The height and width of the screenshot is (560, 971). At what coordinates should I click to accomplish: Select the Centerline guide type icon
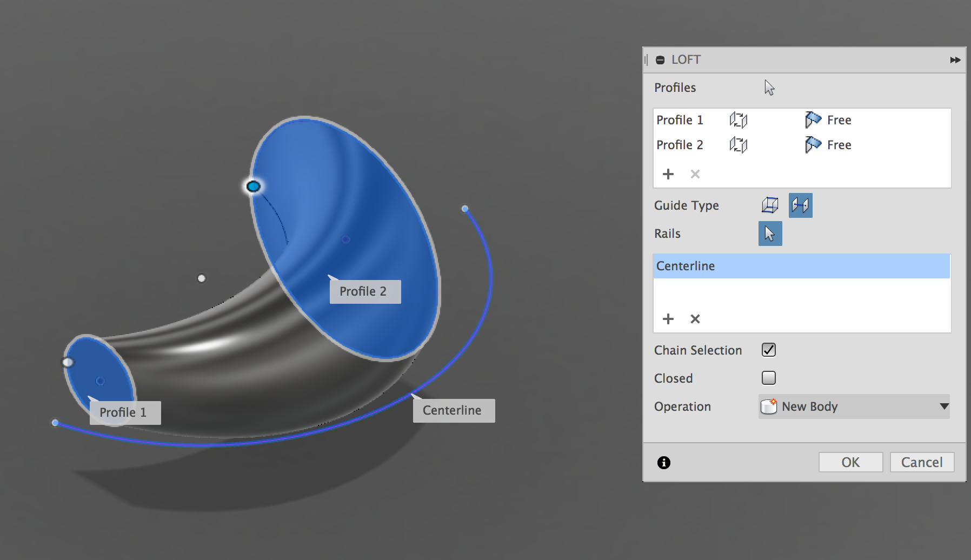[x=800, y=205]
